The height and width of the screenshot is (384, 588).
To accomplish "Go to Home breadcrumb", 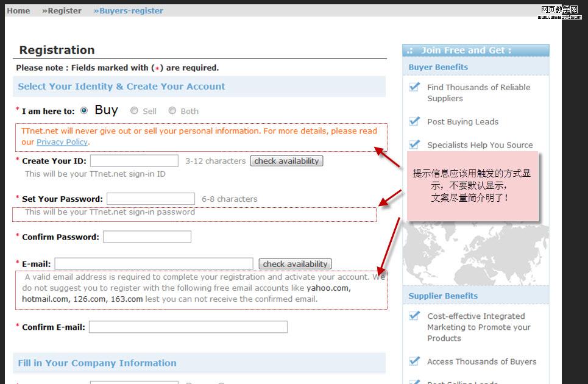I will point(18,10).
